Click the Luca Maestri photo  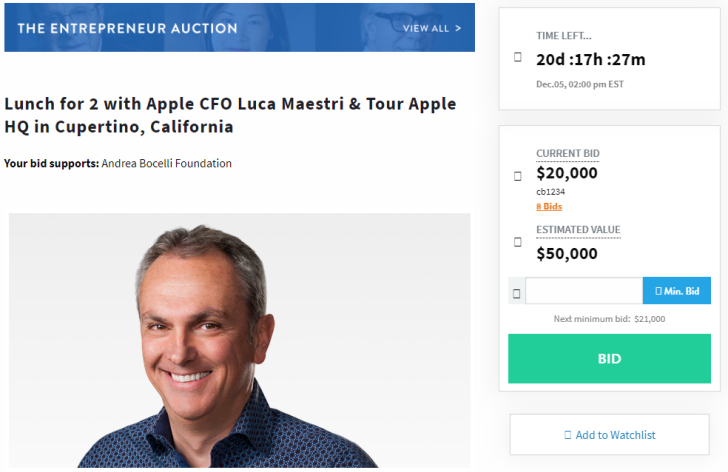pyautogui.click(x=240, y=340)
